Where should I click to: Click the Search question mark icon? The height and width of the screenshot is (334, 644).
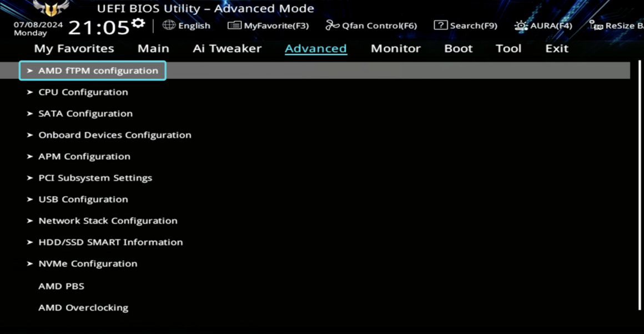[x=441, y=26]
